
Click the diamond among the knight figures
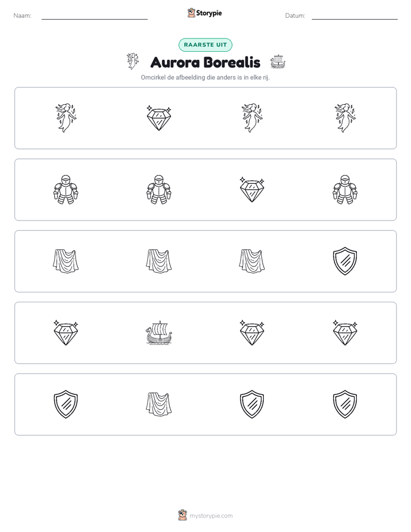coord(252,189)
